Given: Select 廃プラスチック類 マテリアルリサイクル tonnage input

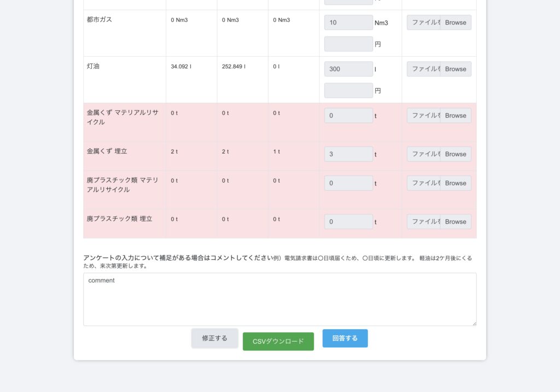Looking at the screenshot, I should click(x=348, y=183).
